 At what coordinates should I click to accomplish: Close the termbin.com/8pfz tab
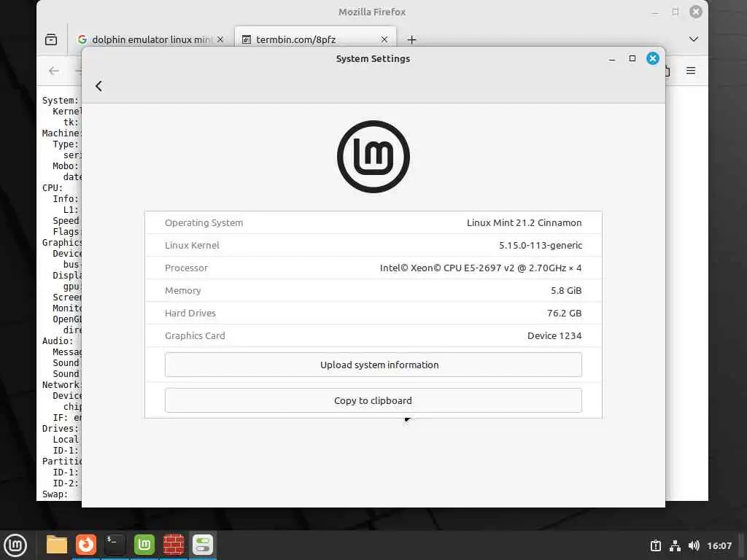(384, 39)
